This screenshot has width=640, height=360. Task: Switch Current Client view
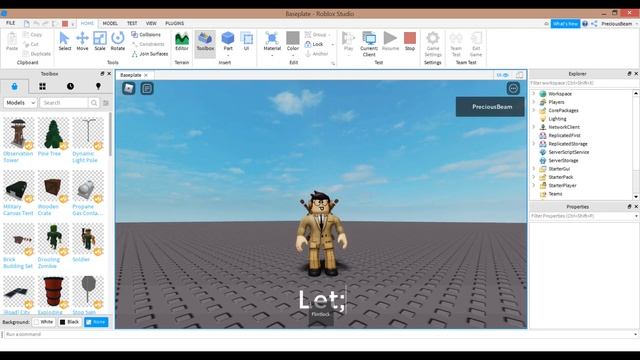point(369,44)
